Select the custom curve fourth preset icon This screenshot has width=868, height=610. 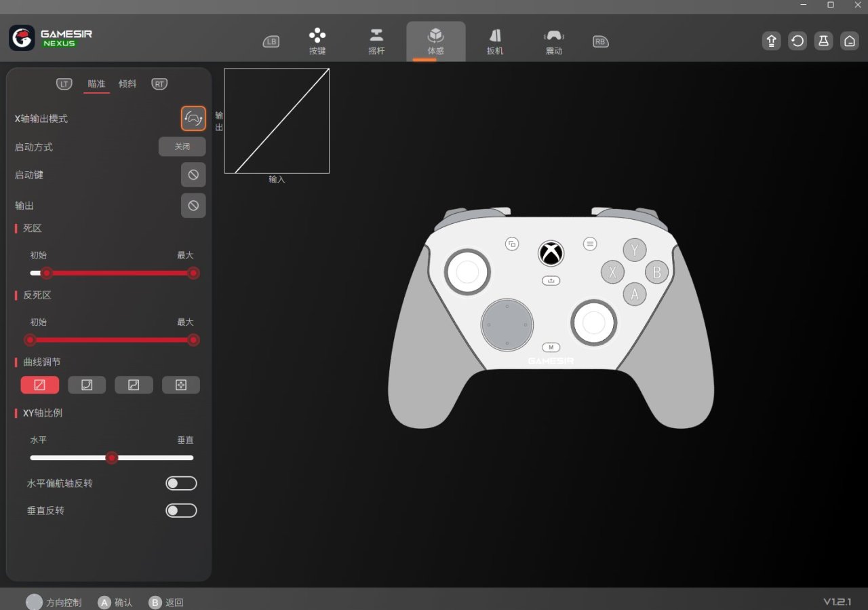(x=181, y=385)
